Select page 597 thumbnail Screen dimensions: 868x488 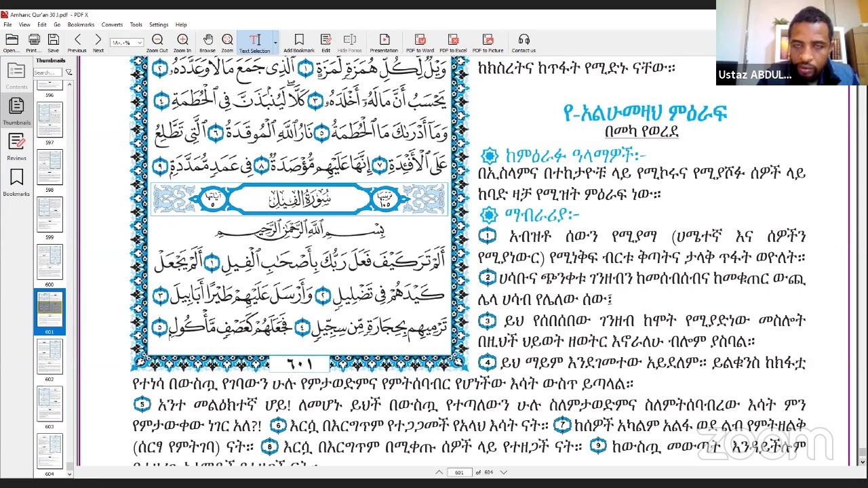click(50, 120)
